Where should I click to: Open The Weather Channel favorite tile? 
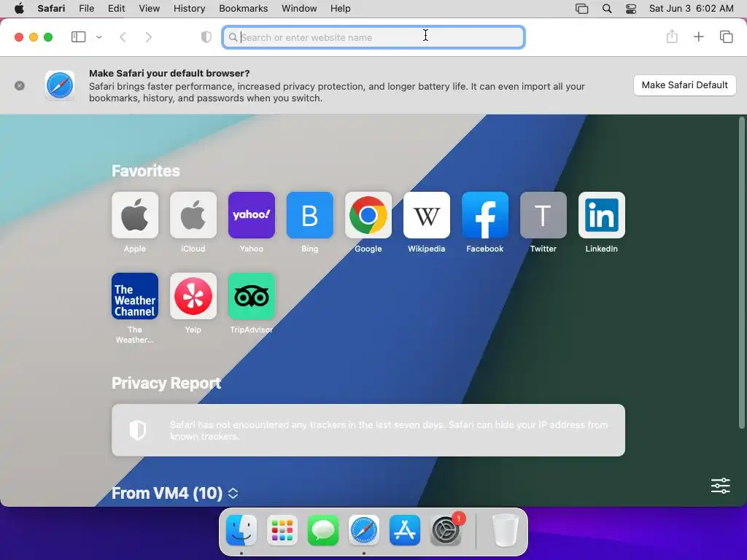(135, 296)
